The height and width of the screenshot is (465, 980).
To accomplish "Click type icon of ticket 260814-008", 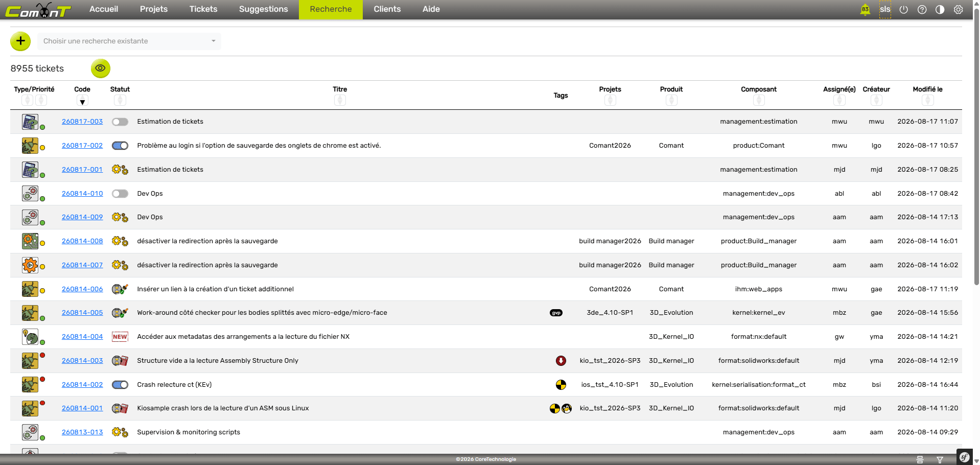I will click(x=30, y=241).
